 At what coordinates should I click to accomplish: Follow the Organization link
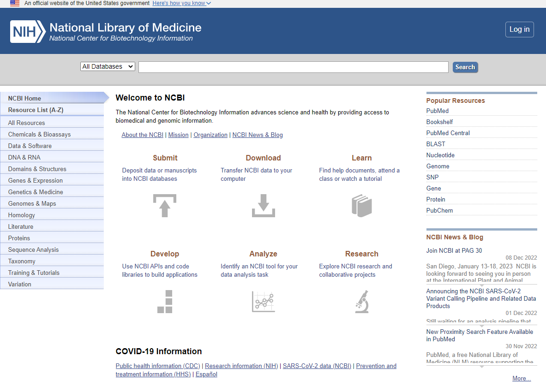tap(210, 135)
